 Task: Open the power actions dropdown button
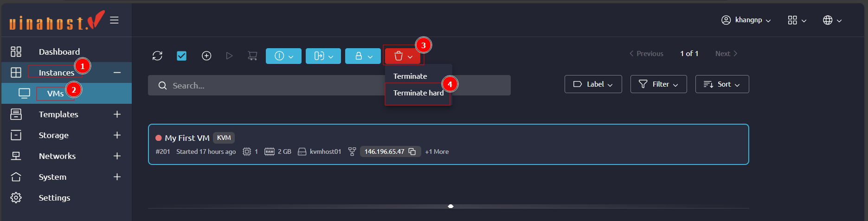tap(283, 56)
